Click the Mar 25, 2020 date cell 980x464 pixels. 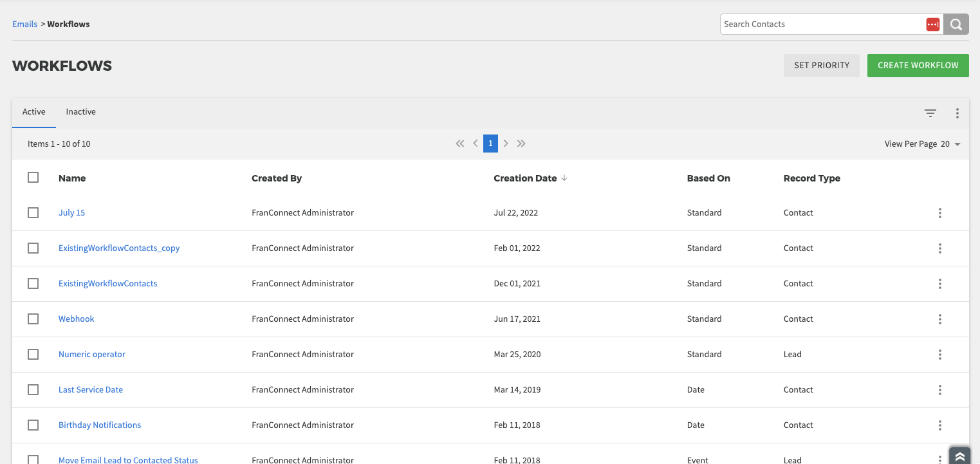click(517, 355)
